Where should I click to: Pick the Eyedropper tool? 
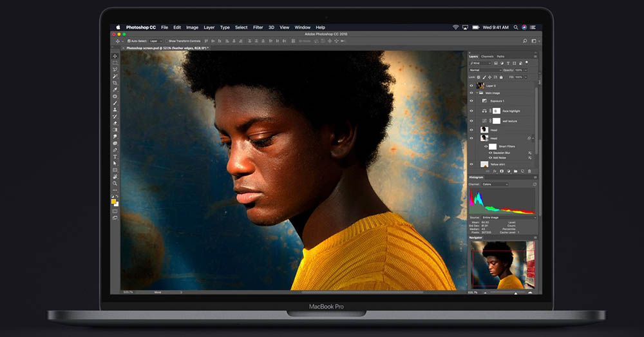click(115, 90)
